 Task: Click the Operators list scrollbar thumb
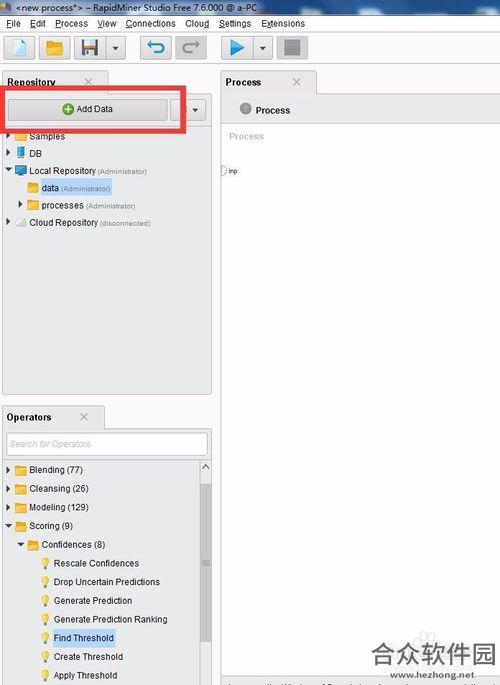click(x=206, y=563)
